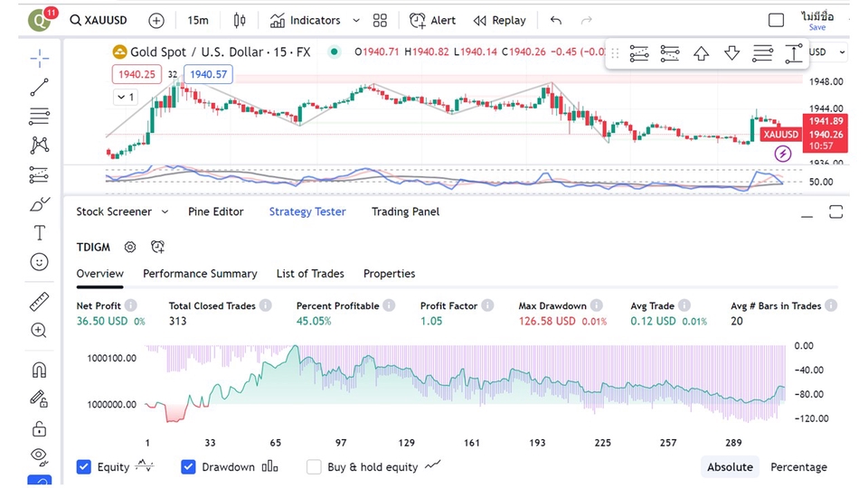Start bar Replay mode
Image resolution: width=868 pixels, height=488 pixels.
click(x=499, y=21)
